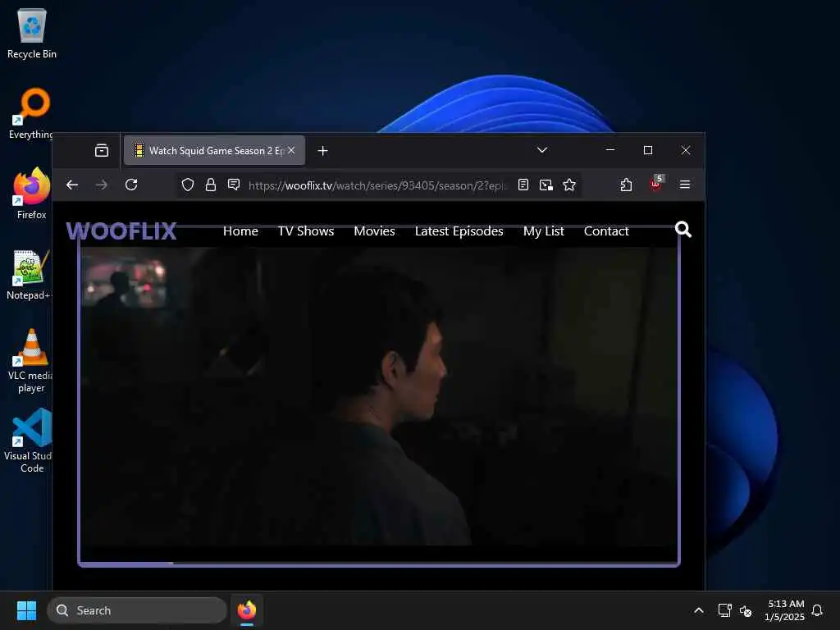The image size is (840, 630).
Task: Go to Home in Wooflix navigation
Action: tap(240, 231)
